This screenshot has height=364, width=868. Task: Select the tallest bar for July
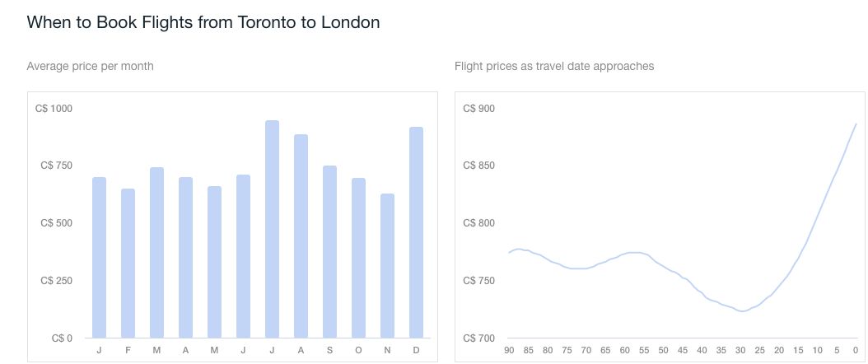[x=272, y=230]
